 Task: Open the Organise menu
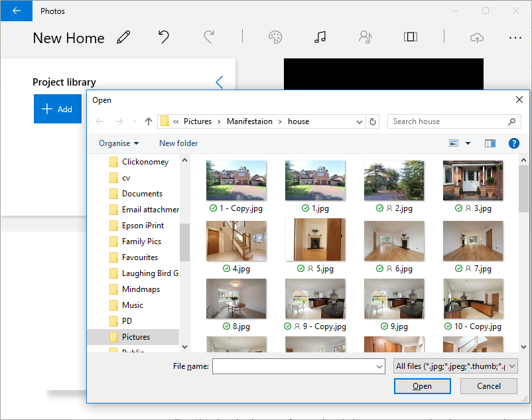click(119, 143)
